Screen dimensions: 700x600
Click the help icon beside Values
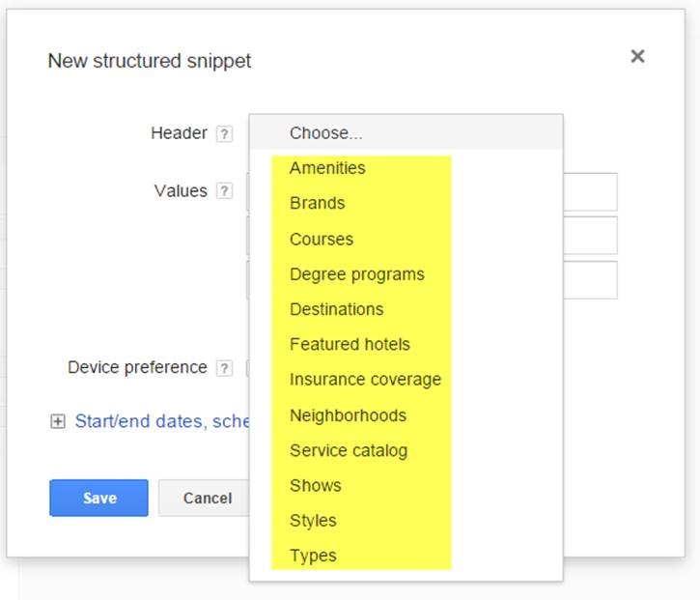(x=224, y=191)
